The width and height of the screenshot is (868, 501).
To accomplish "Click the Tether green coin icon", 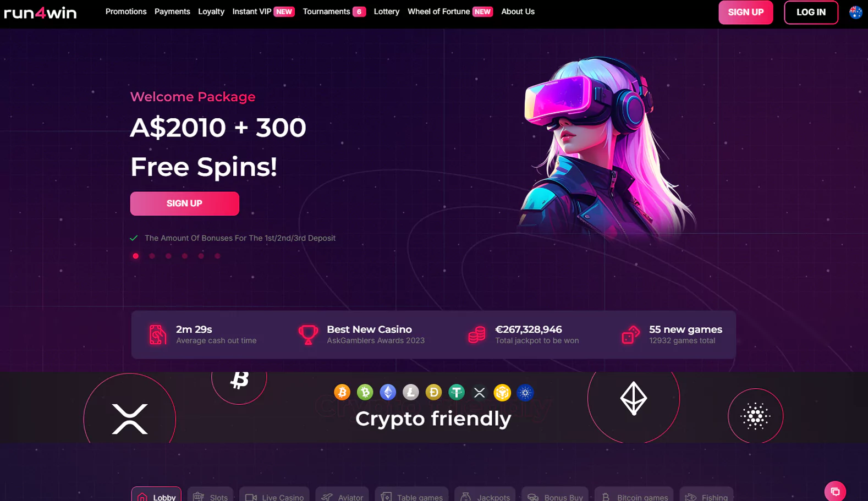I will 457,392.
